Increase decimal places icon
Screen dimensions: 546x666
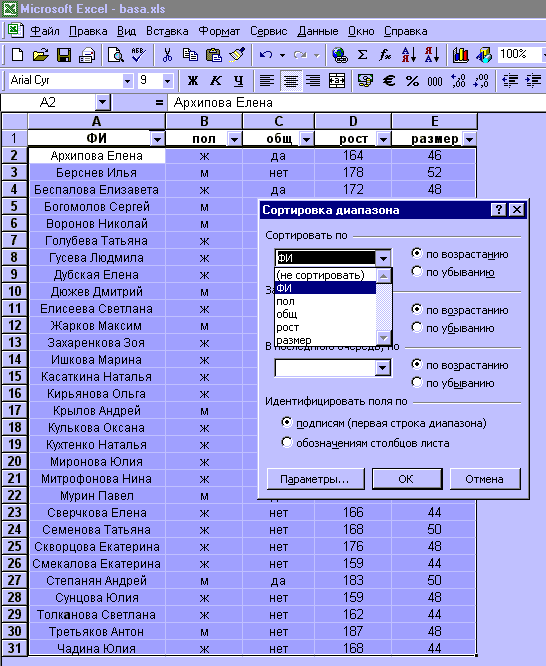[458, 80]
